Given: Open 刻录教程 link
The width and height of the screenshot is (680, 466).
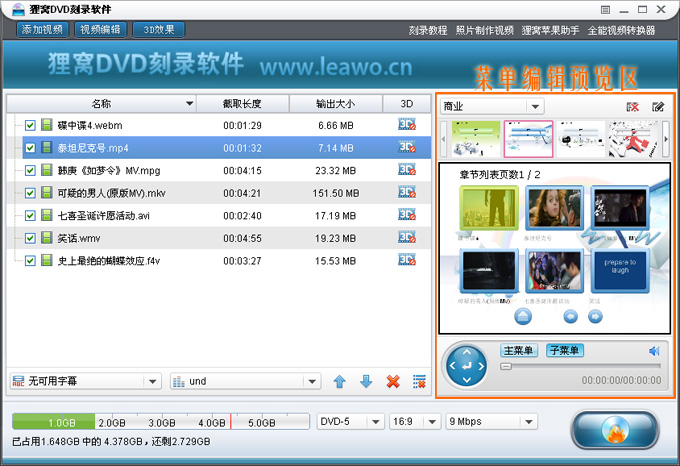Looking at the screenshot, I should pos(428,30).
